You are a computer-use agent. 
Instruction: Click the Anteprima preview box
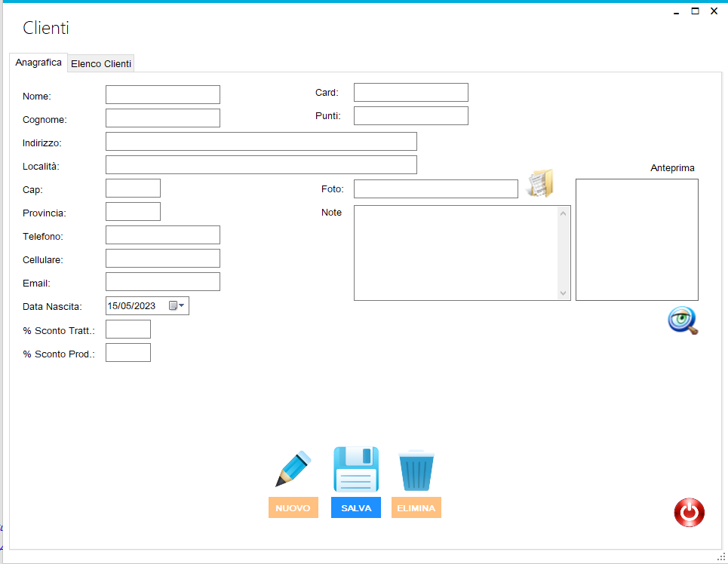pyautogui.click(x=637, y=240)
